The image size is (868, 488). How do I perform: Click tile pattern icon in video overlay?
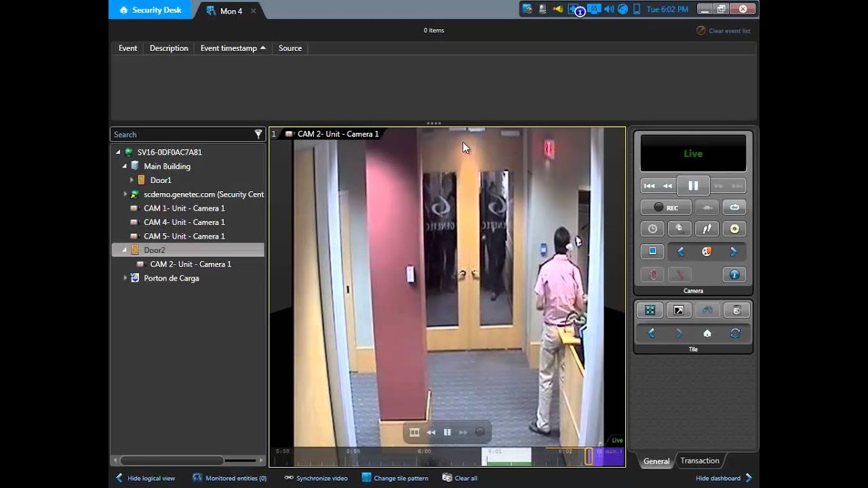[x=414, y=432]
